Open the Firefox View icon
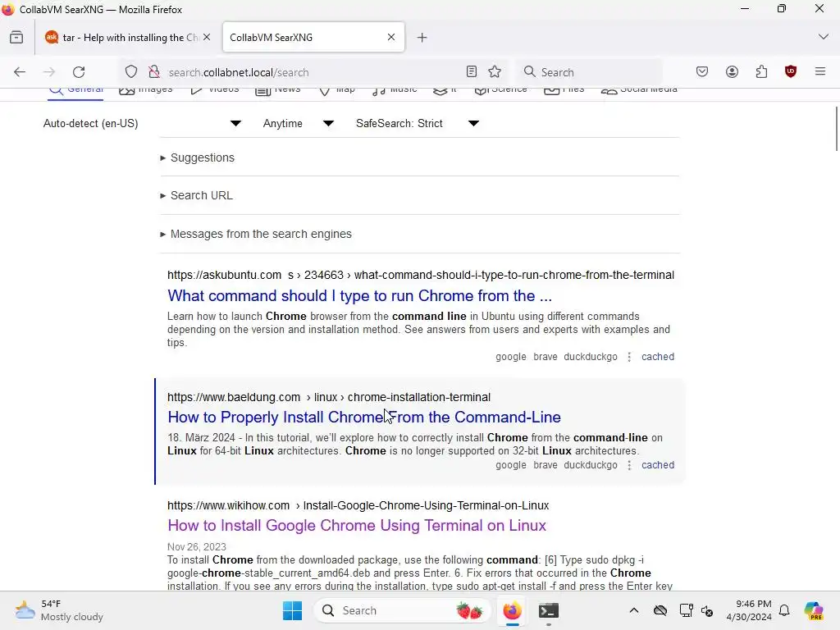Image resolution: width=840 pixels, height=630 pixels. pos(16,38)
